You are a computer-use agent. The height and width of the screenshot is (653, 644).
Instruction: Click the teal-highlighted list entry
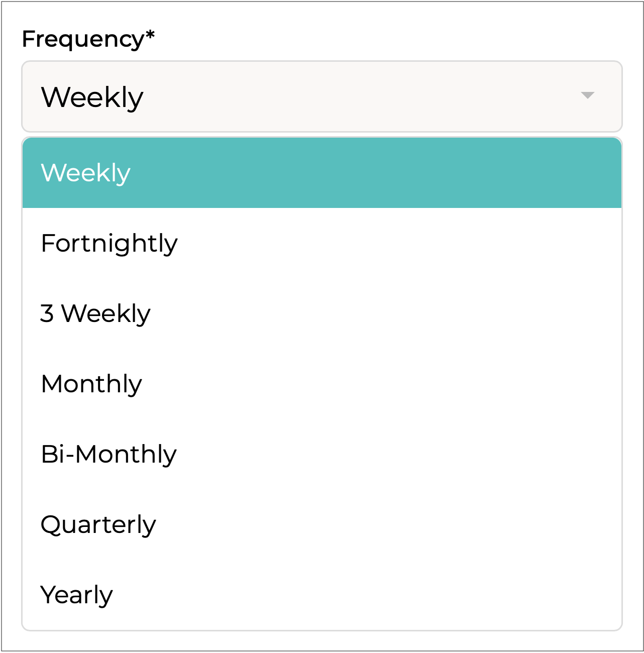321,173
